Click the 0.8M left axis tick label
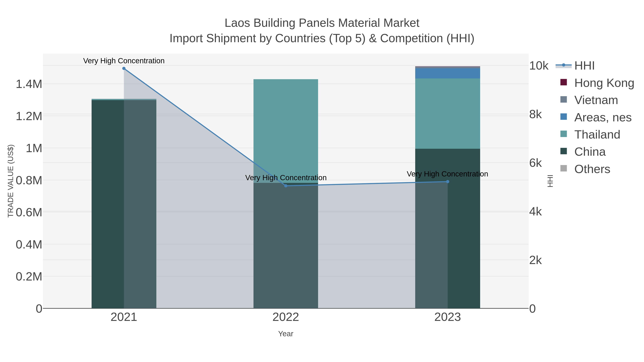 [29, 180]
